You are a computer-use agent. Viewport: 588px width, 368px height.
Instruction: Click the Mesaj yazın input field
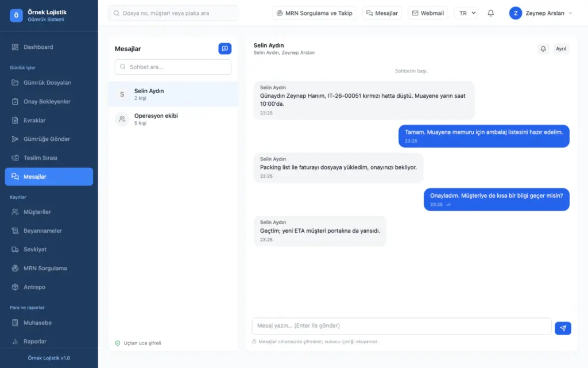pos(401,326)
